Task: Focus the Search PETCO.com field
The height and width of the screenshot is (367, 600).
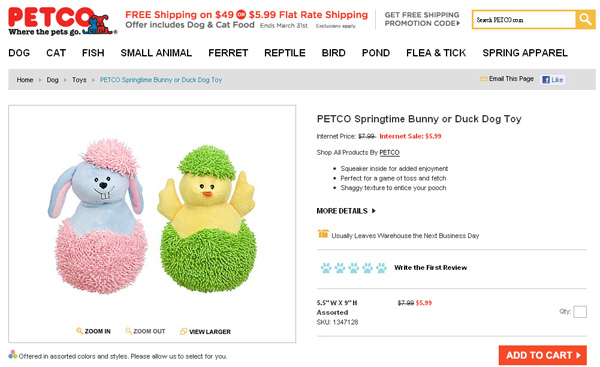Action: coord(524,20)
